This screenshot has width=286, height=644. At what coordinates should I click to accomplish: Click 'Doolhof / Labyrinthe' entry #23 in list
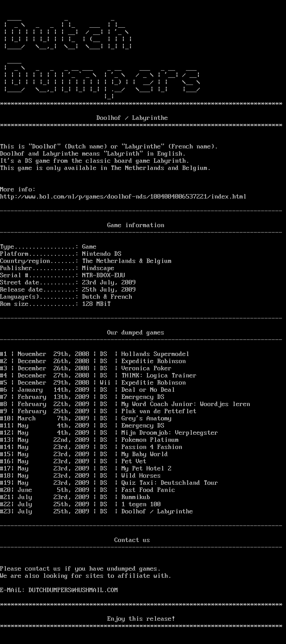coord(157,512)
